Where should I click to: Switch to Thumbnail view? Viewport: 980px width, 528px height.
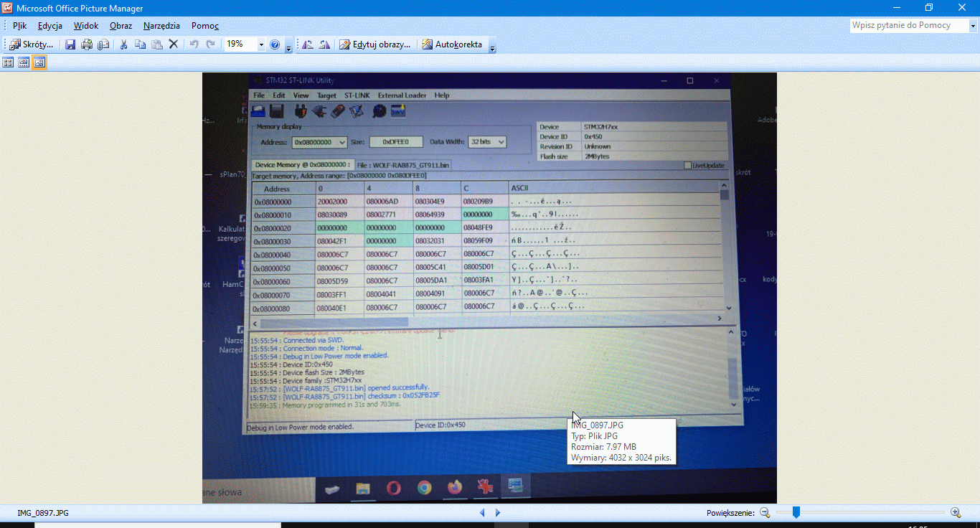[9, 62]
